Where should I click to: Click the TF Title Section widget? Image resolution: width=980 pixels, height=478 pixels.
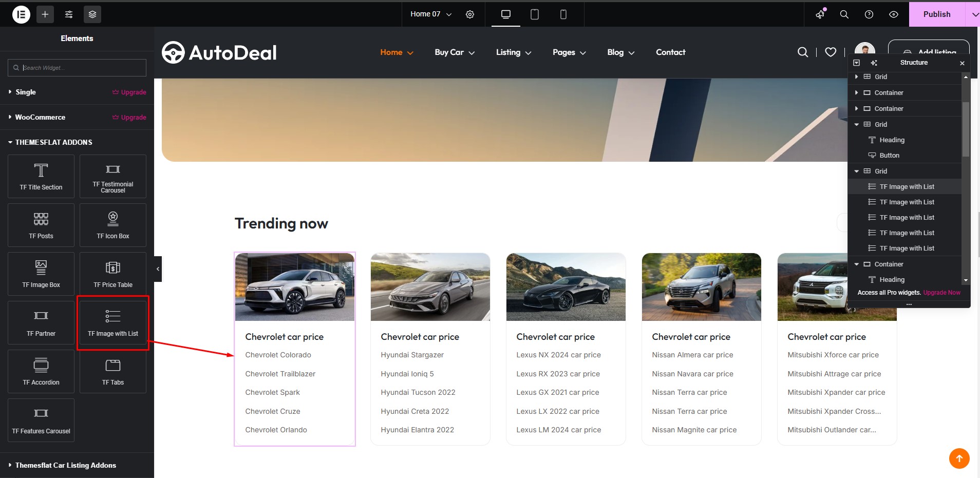coord(41,176)
